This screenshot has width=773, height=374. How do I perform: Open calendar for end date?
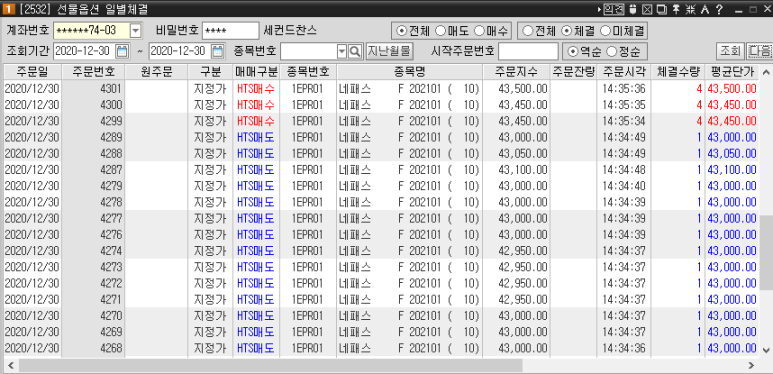click(217, 51)
